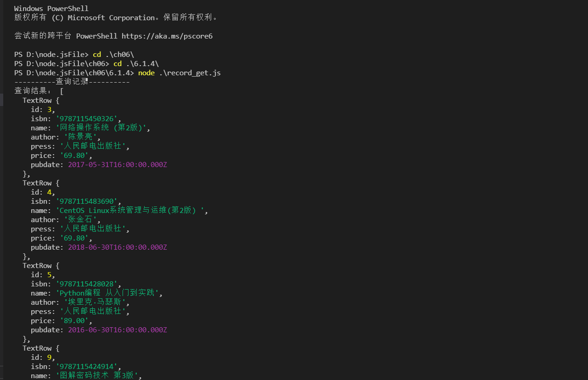Screen dimensions: 588x380
Task: Click the name 'CentOS Linux系统管理与运维(第2版)'
Action: click(x=131, y=210)
